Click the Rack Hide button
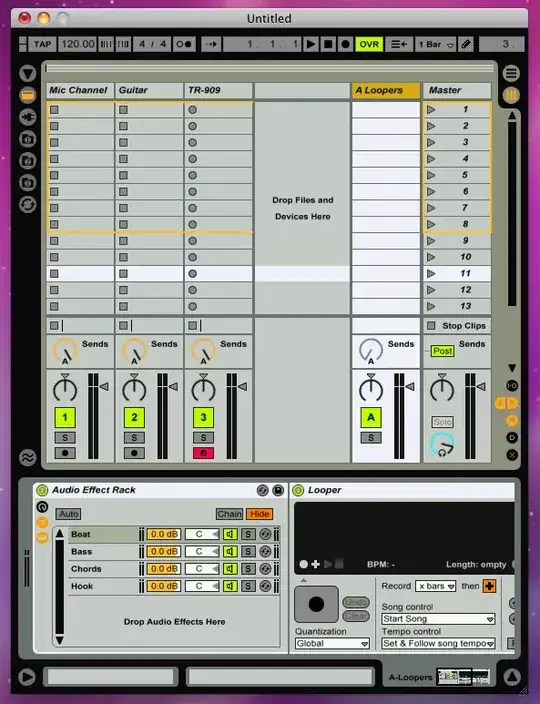Screen dimensions: 540x704 pos(259,514)
